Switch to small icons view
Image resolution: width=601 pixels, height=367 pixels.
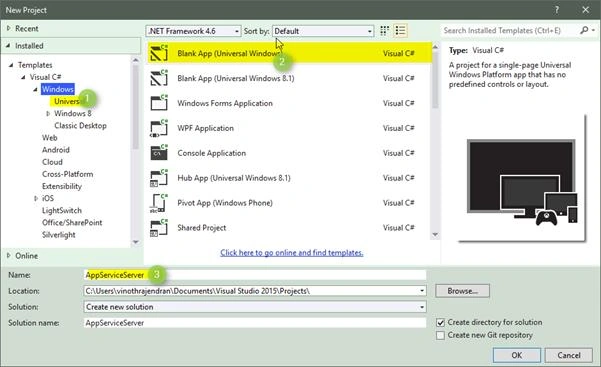tap(384, 31)
